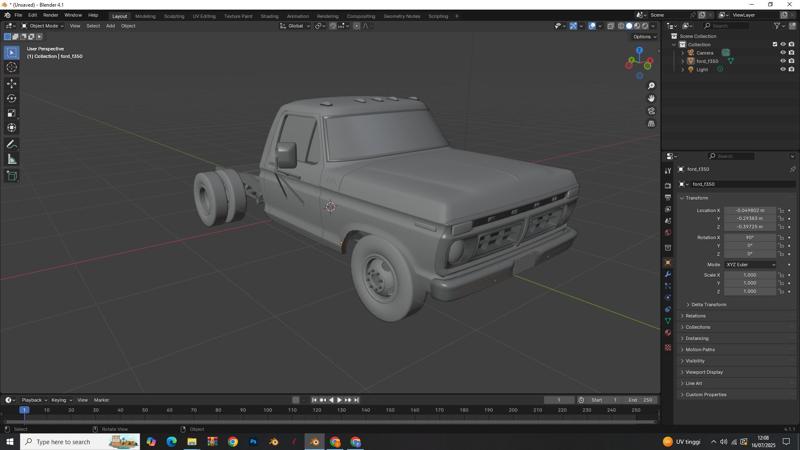Open the Material properties tab
Viewport: 800px width, 450px height.
coord(668,333)
